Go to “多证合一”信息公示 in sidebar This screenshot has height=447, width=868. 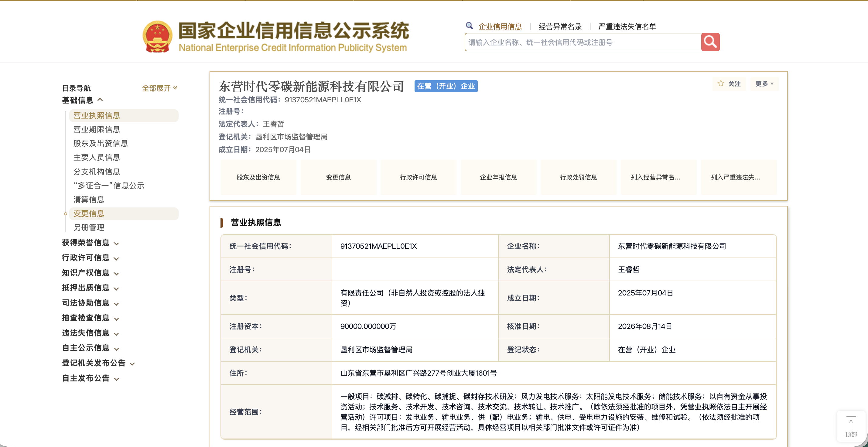[x=109, y=186]
